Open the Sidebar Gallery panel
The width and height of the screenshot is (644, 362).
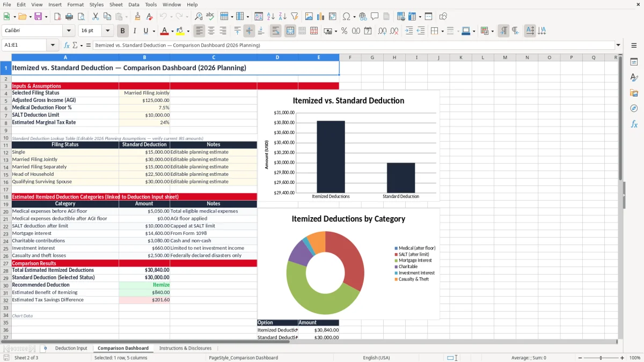634,93
